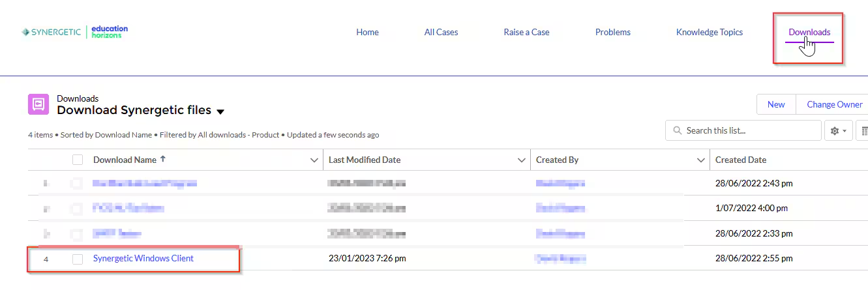Click the New button
868x290 pixels.
[x=776, y=104]
